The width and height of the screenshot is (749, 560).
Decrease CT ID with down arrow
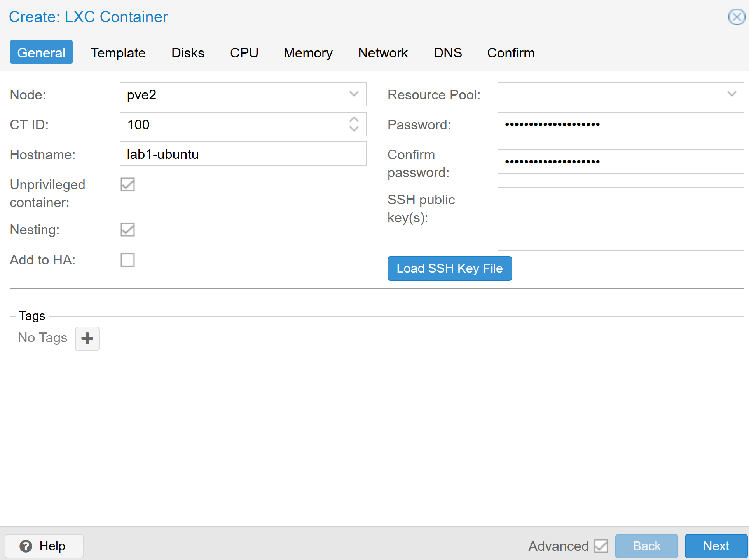coord(354,129)
